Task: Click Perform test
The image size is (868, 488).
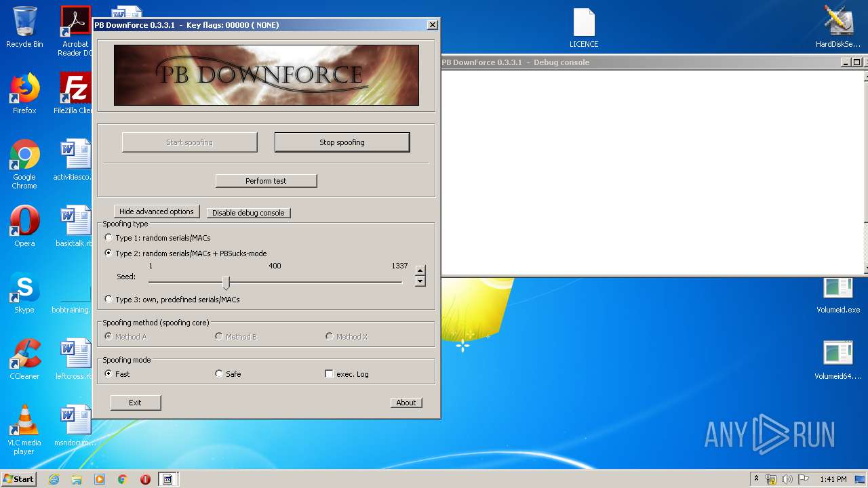Action: 266,181
